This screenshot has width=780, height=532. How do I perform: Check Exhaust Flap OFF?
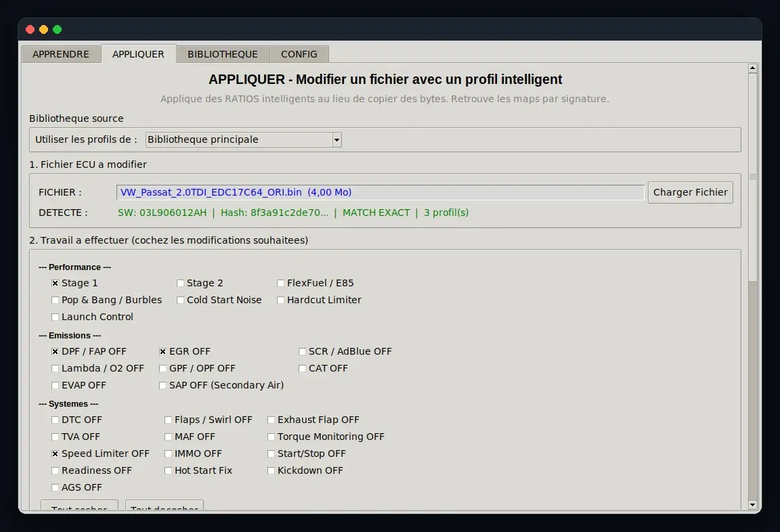[x=271, y=420]
